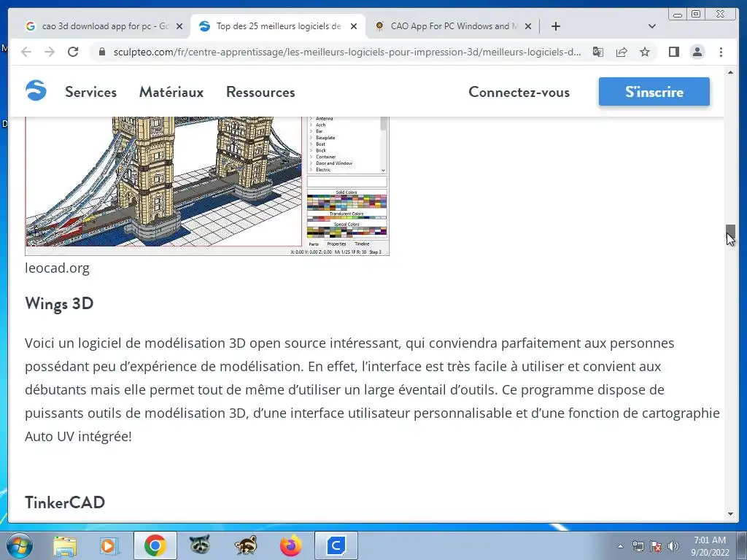Reload the current page

pos(73,52)
